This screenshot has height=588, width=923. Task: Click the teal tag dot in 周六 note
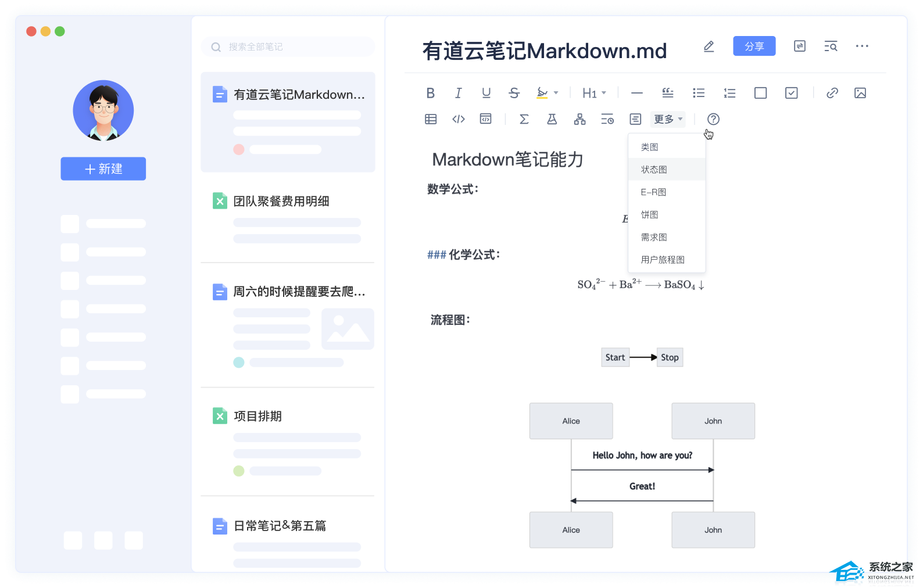239,363
